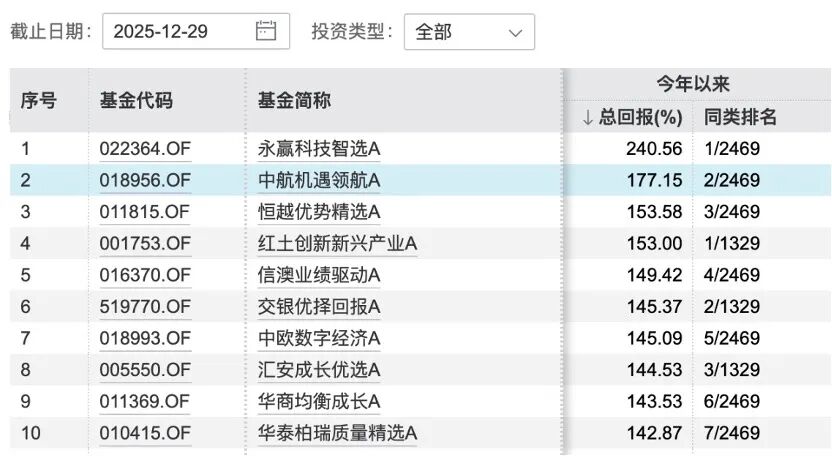The width and height of the screenshot is (832, 456).
Task: Open the 投资类型 dropdown
Action: click(469, 32)
